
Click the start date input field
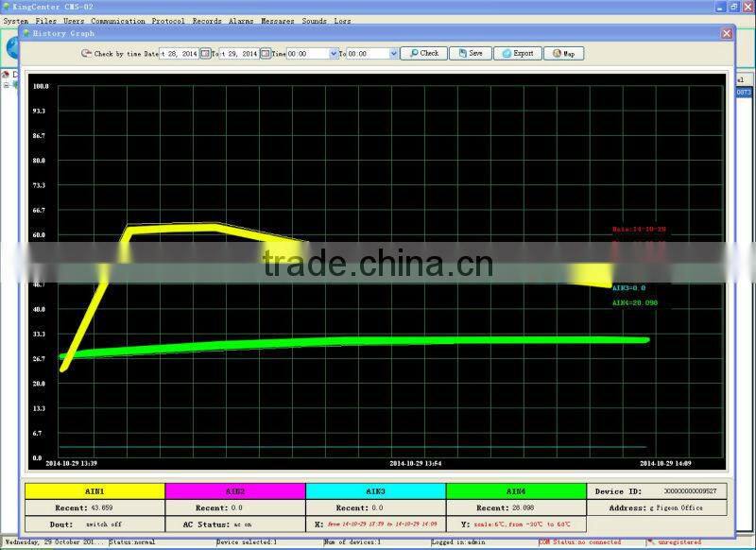click(x=179, y=54)
